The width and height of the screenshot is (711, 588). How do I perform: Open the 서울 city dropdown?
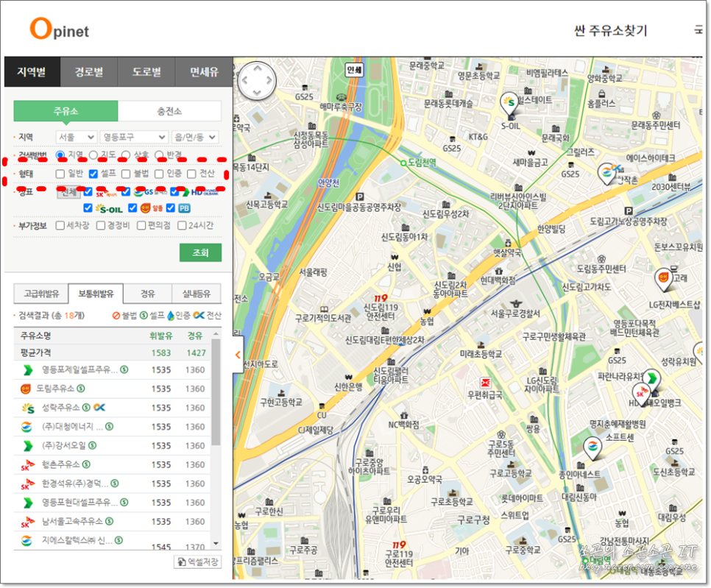pyautogui.click(x=77, y=137)
